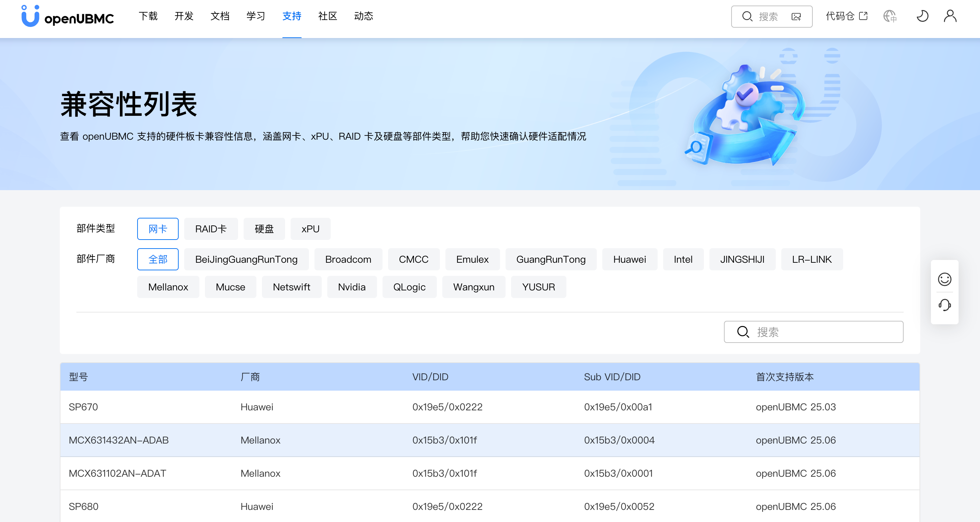This screenshot has width=980, height=522.
Task: Select the 网卡 component type
Action: click(158, 229)
